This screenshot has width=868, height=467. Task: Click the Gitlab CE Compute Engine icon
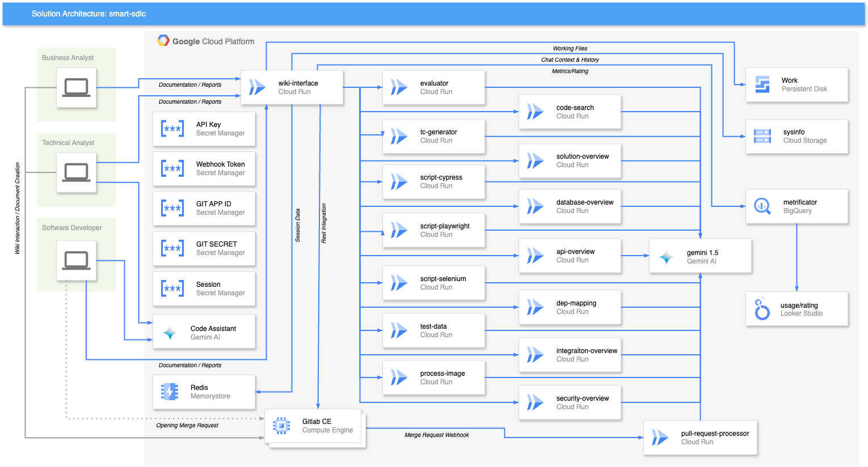tap(281, 426)
